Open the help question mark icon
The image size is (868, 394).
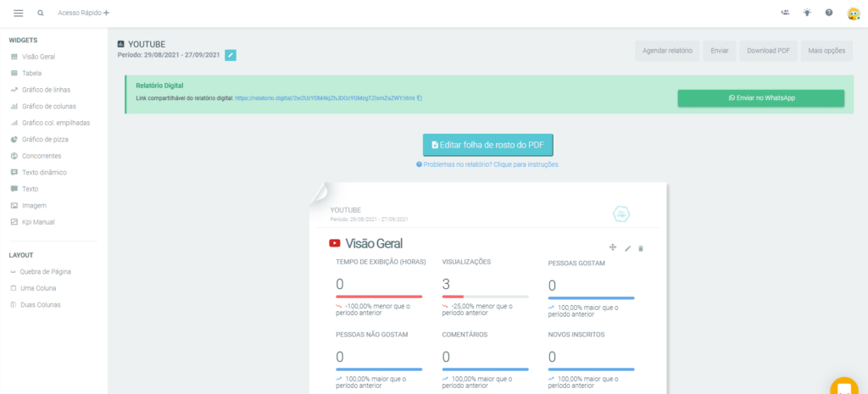pyautogui.click(x=829, y=12)
